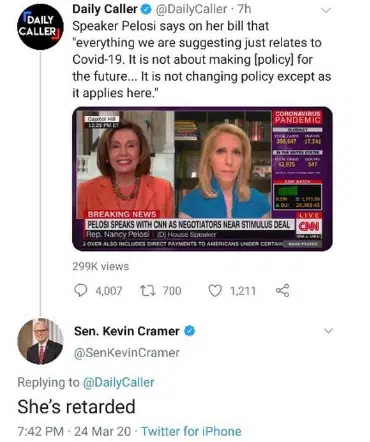Click the 7:42 PM 24 Mar 20 timestamp
This screenshot has height=442, width=370.
(74, 431)
